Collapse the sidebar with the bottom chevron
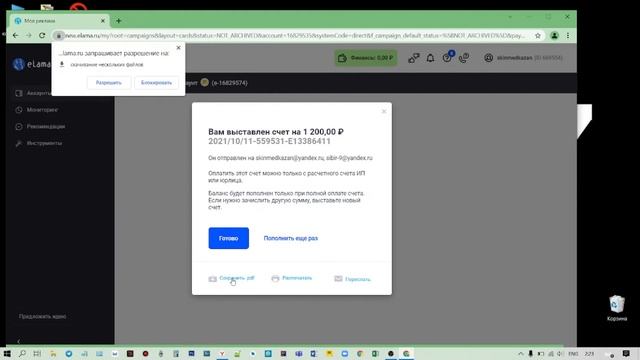Image resolution: width=640 pixels, height=360 pixels. (x=18, y=341)
